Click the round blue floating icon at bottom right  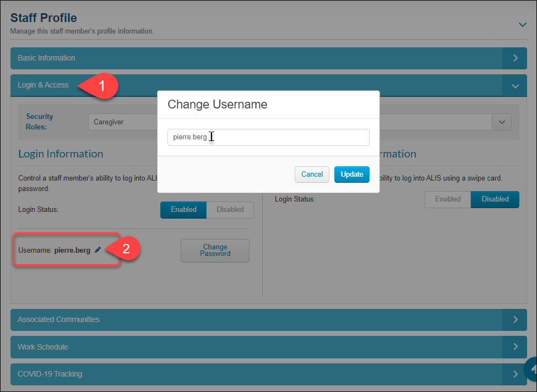531,369
